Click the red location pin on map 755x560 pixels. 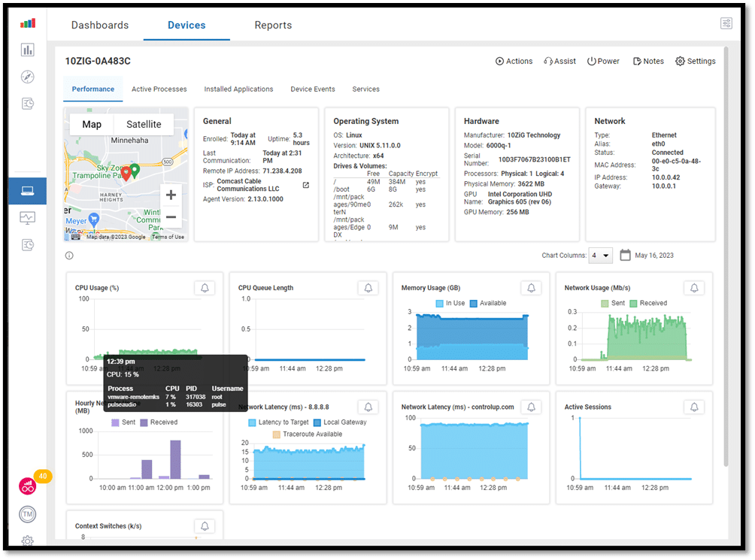tap(126, 173)
